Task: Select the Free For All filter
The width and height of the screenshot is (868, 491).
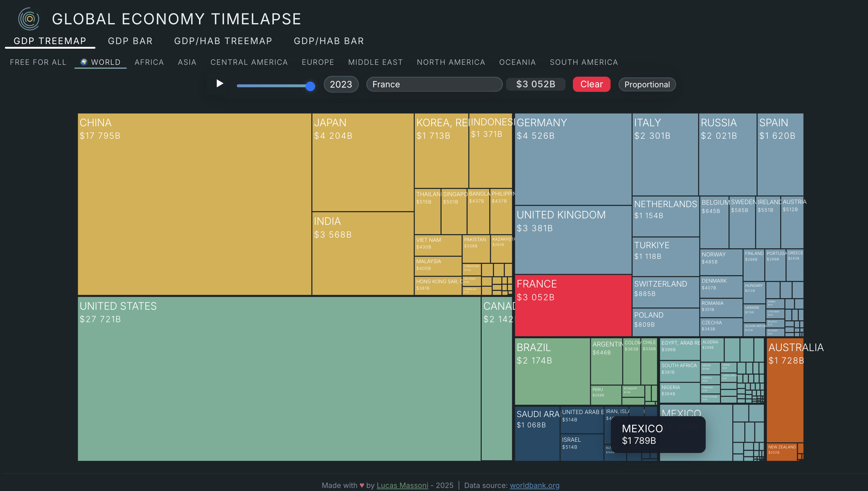Action: click(x=38, y=62)
